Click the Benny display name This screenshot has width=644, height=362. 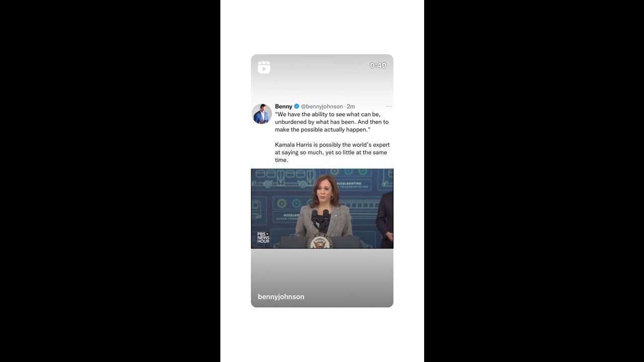click(283, 107)
